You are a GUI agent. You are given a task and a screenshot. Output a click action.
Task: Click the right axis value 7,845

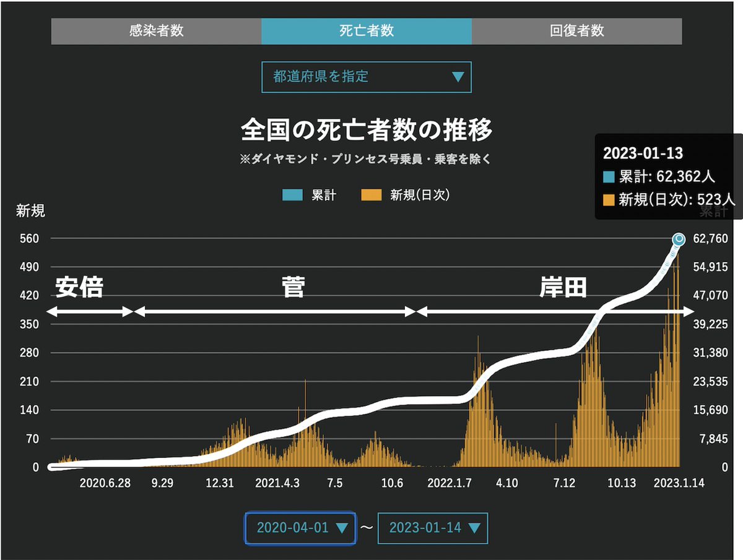pyautogui.click(x=714, y=439)
